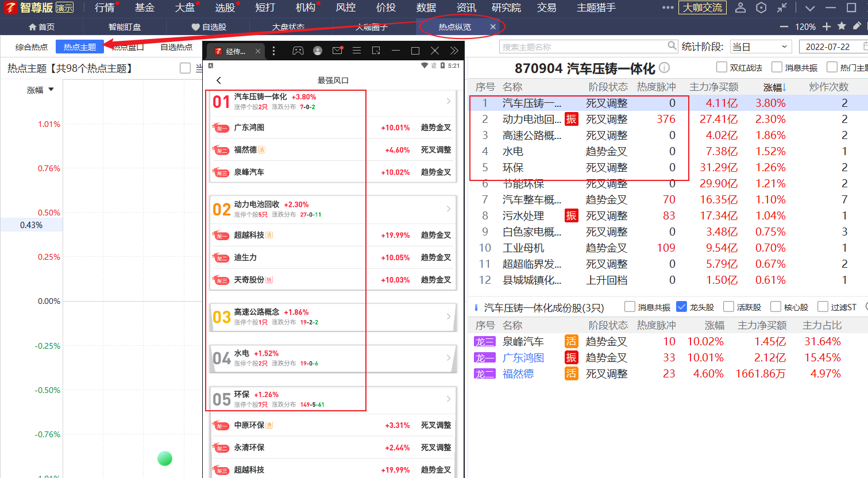Expand the 动力电池回收 card chevron
The image size is (868, 478).
(x=449, y=209)
